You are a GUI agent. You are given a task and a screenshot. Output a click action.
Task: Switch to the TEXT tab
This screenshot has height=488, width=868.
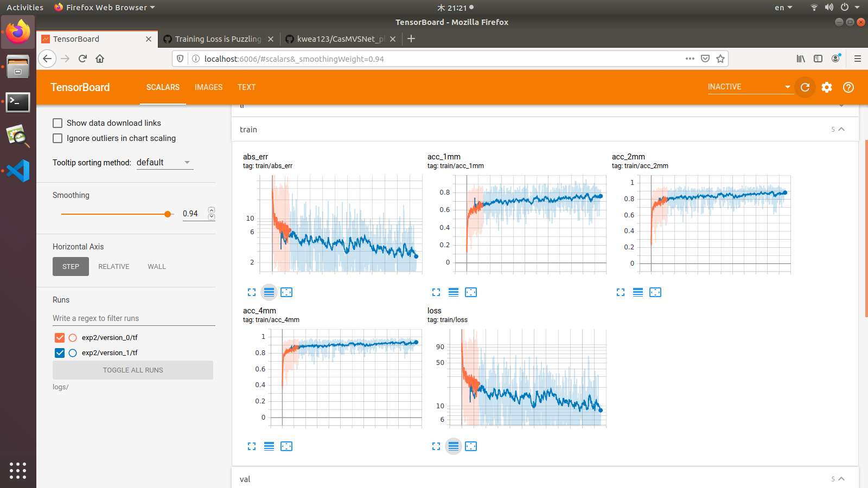coord(246,87)
